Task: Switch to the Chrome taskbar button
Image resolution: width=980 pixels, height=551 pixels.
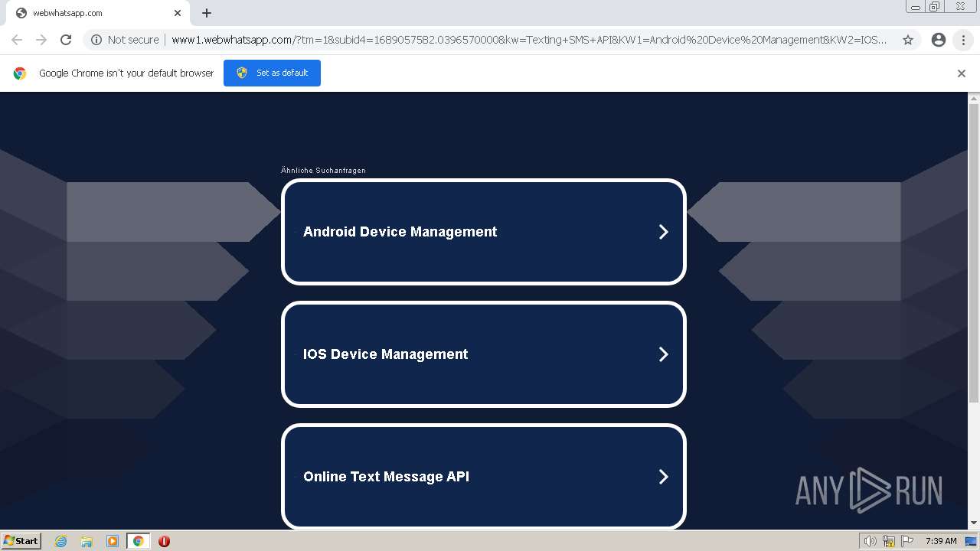Action: coord(138,541)
